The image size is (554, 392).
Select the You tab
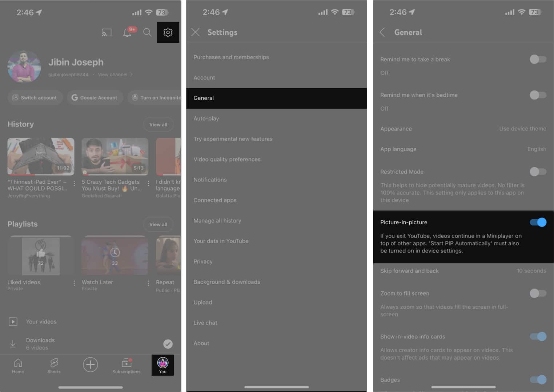162,365
